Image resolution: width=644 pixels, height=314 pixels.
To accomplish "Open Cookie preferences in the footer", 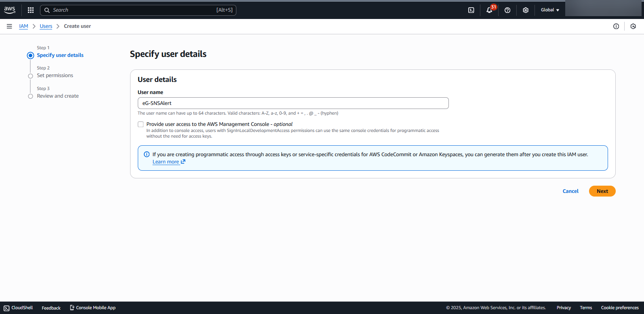I will pos(619,308).
